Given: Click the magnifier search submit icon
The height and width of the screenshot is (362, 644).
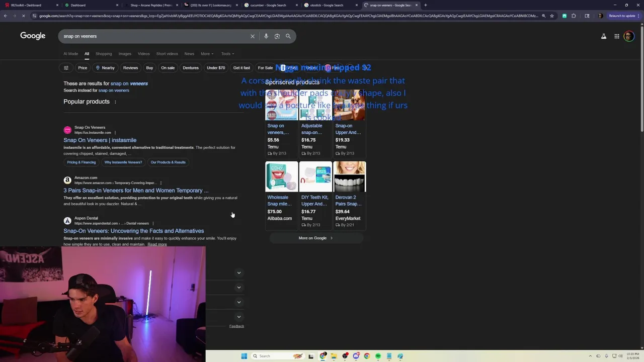Looking at the screenshot, I should pyautogui.click(x=288, y=36).
